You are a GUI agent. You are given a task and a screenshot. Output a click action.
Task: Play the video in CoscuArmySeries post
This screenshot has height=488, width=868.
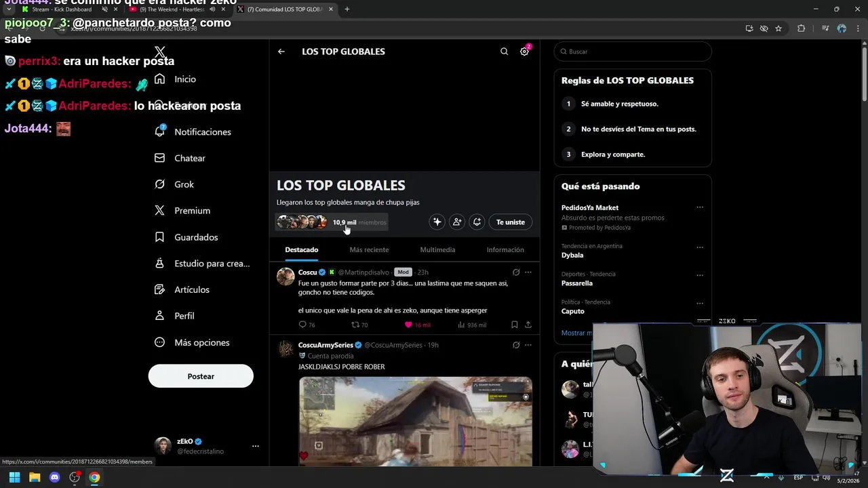pyautogui.click(x=416, y=422)
